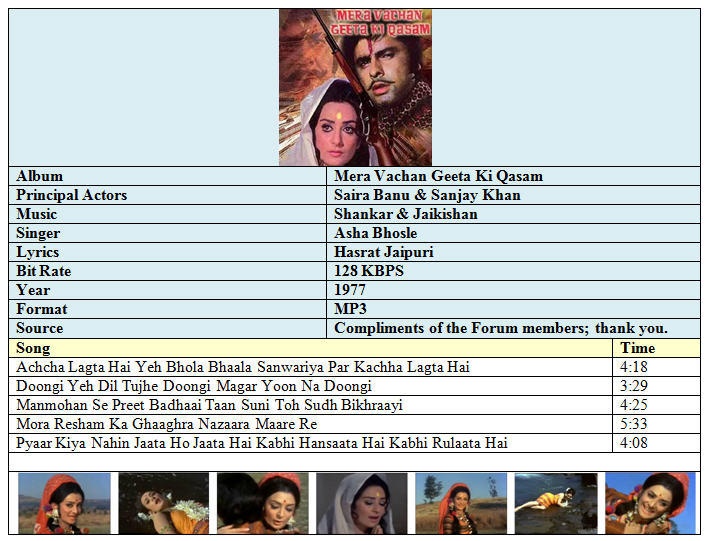Click the time value 5:33
The width and height of the screenshot is (707, 541).
tap(634, 424)
